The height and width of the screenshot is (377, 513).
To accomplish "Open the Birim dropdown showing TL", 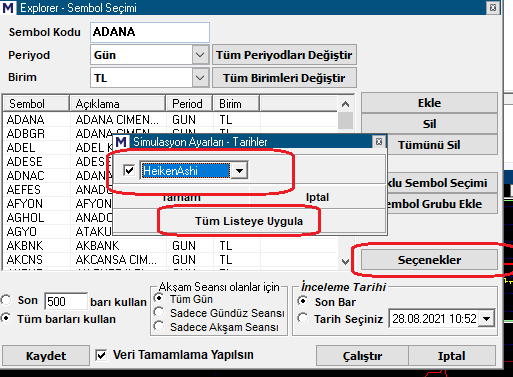I will click(200, 78).
